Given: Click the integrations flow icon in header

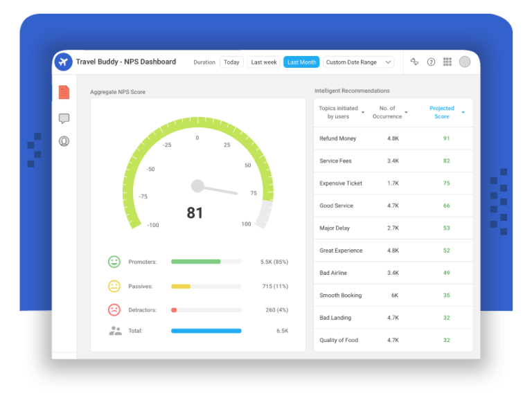Looking at the screenshot, I should 414,62.
